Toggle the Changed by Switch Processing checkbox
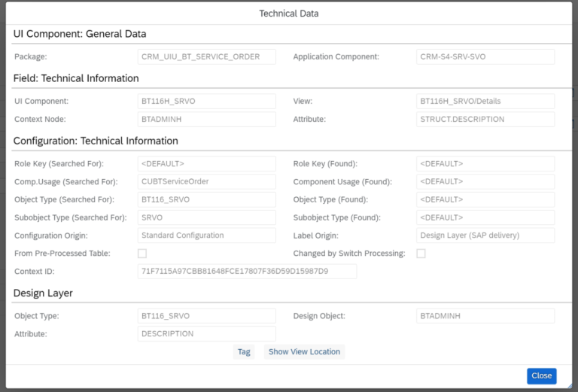Image resolution: width=578 pixels, height=392 pixels. [421, 254]
